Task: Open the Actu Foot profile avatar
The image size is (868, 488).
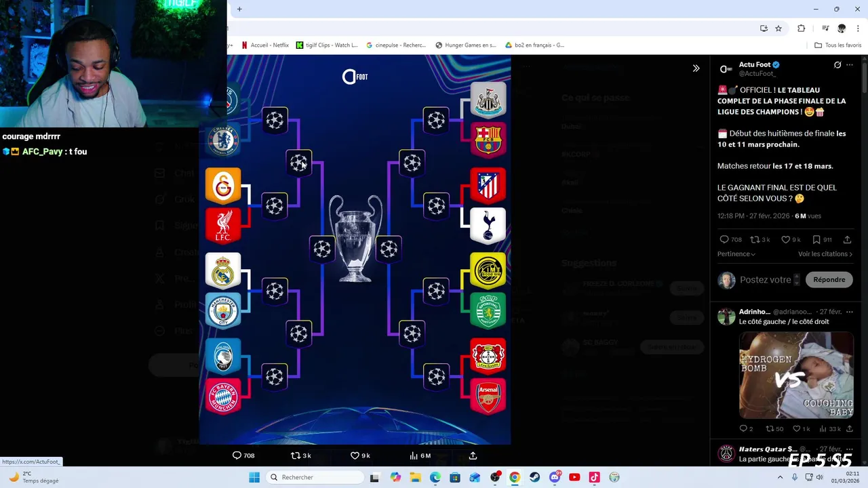Action: click(726, 68)
